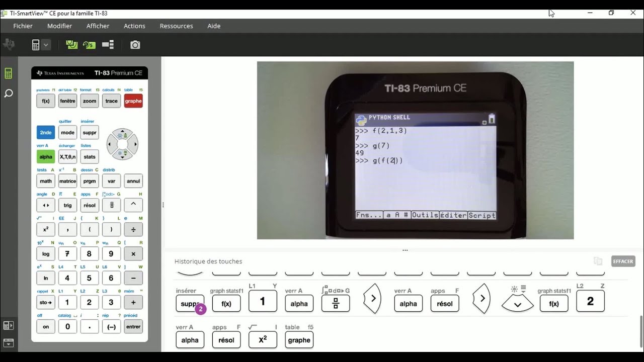Viewport: 644px width, 362px height.
Task: Click the log key on keypad
Action: pyautogui.click(x=45, y=254)
